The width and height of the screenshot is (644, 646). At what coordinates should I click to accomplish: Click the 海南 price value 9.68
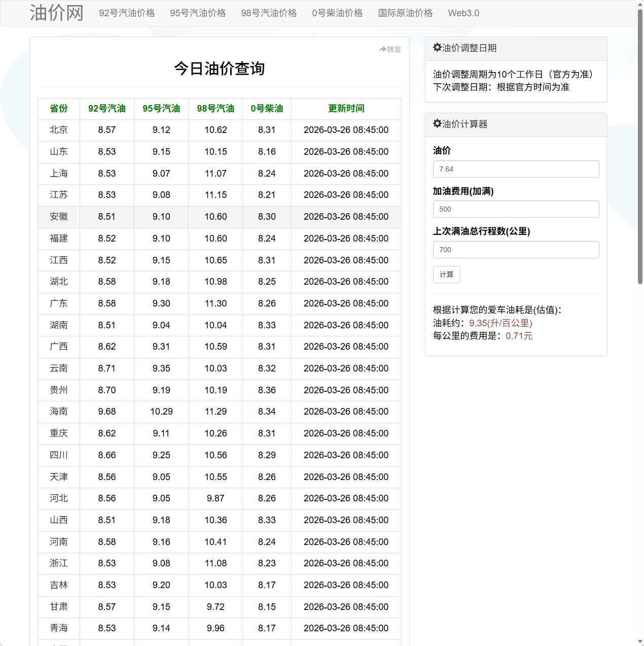tap(107, 412)
